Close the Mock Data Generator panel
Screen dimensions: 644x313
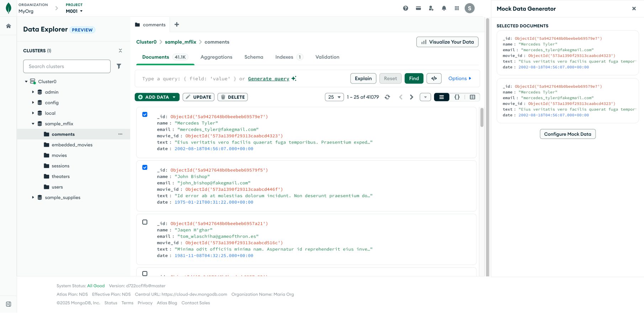coord(634,9)
